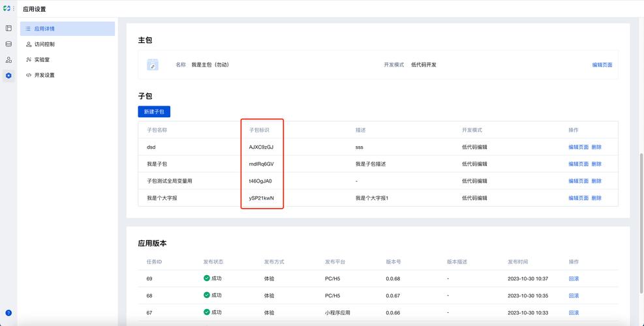Click sub-package ID t46OgJA0
644x326 pixels.
point(260,181)
